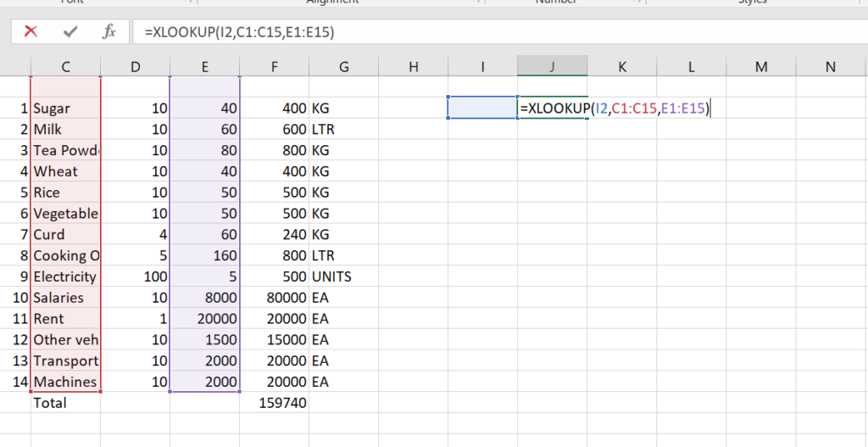Select column C header
The image size is (868, 447).
click(66, 67)
